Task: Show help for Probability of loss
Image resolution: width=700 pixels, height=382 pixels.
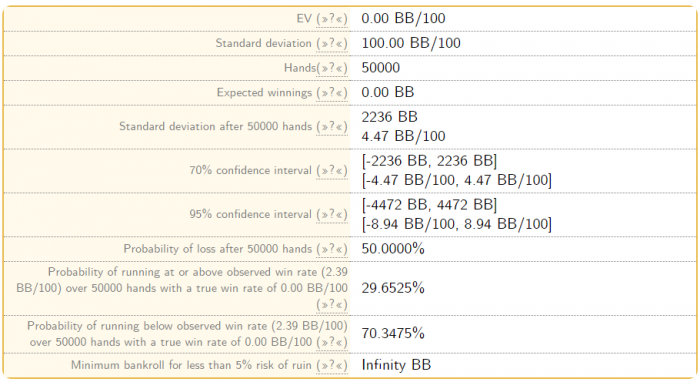Action: (332, 249)
